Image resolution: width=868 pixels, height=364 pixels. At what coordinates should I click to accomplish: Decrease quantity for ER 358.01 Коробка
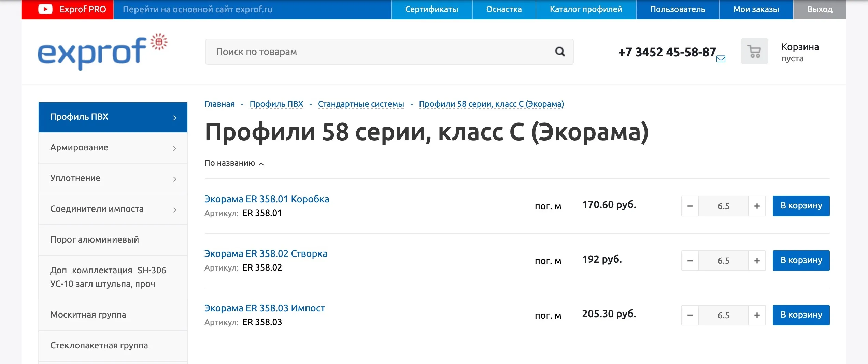pos(690,206)
